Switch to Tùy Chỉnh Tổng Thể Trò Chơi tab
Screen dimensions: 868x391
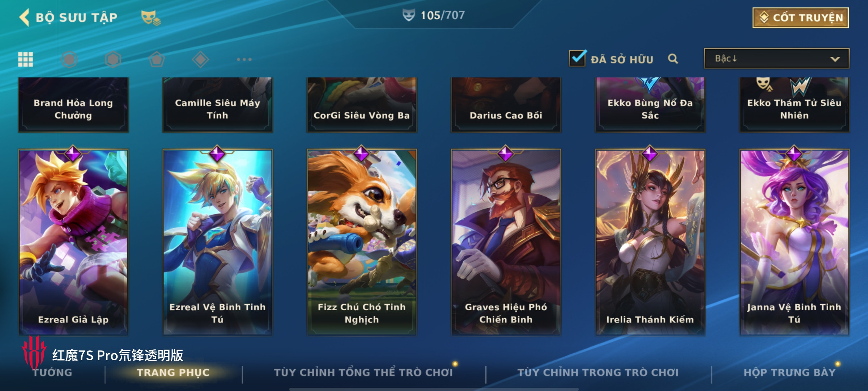[363, 373]
